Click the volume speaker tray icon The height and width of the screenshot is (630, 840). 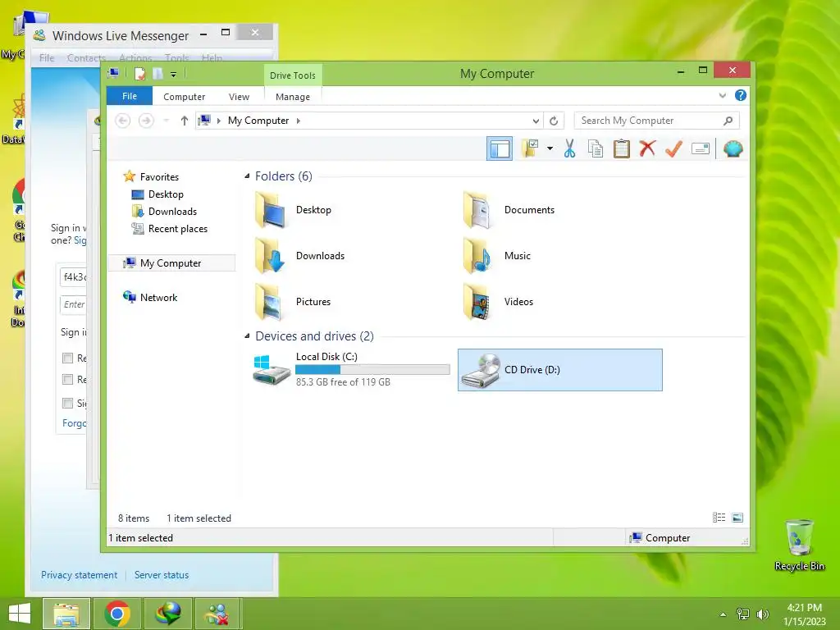pos(762,614)
